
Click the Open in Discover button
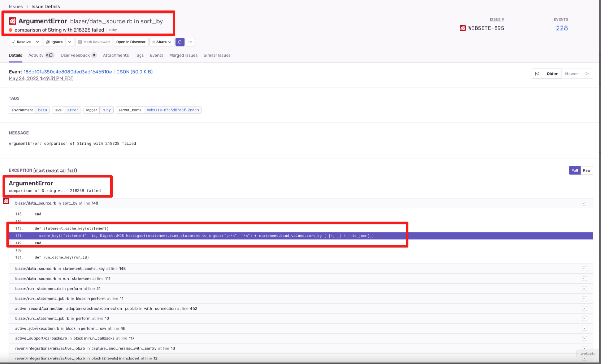pyautogui.click(x=131, y=42)
